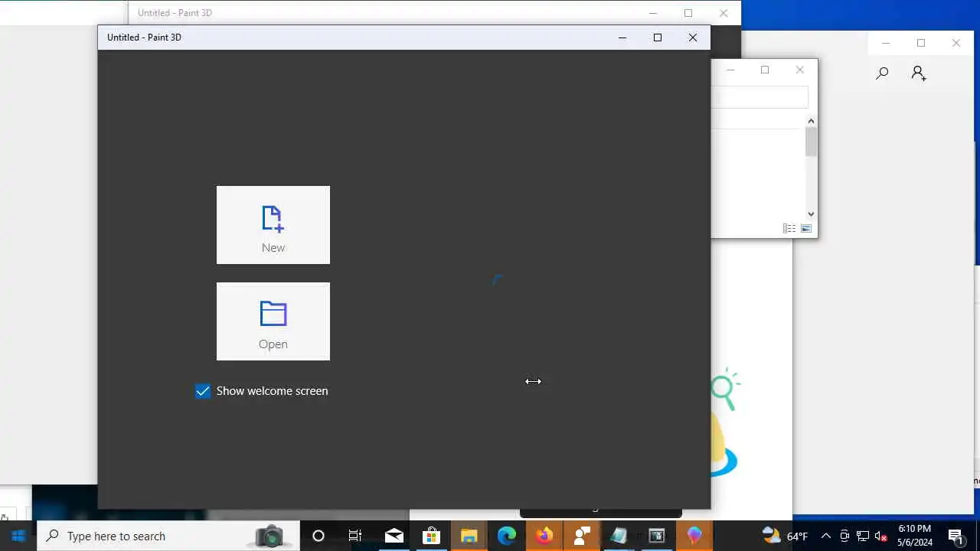Open File Explorer from taskbar
Viewport: 980px width, 551px height.
469,536
